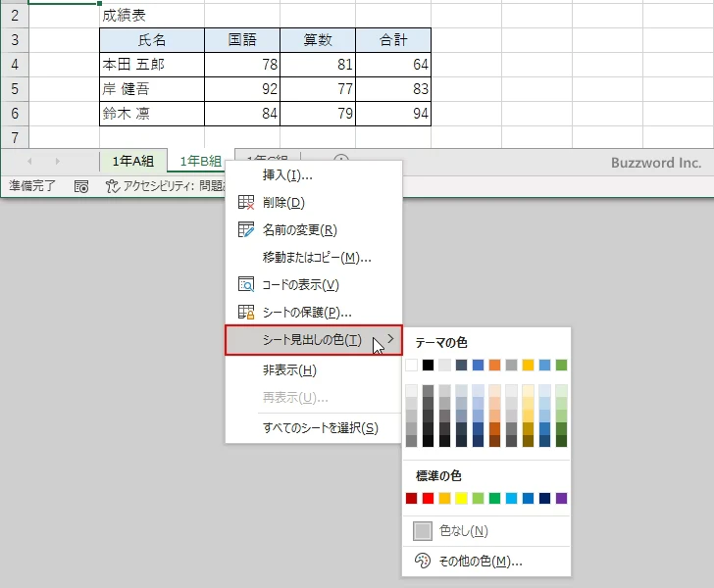This screenshot has height=588, width=714.
Task: Open シート見出しの色(T) submenu
Action: (314, 340)
